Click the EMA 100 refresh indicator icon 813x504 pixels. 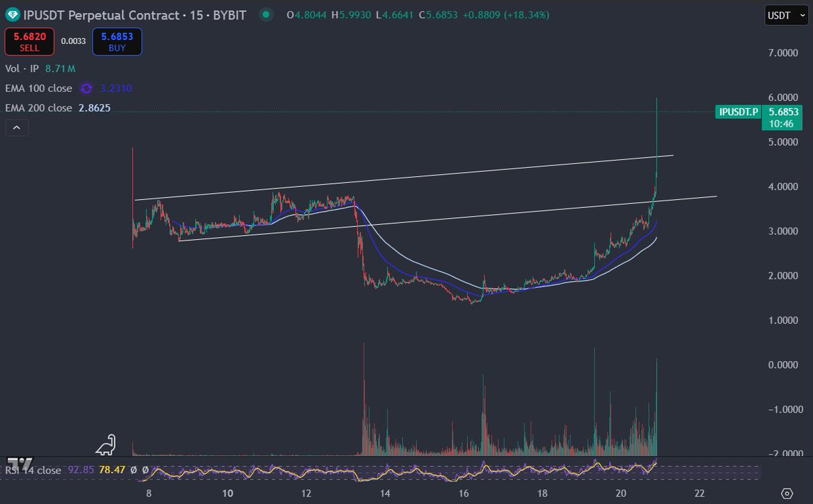tap(86, 88)
